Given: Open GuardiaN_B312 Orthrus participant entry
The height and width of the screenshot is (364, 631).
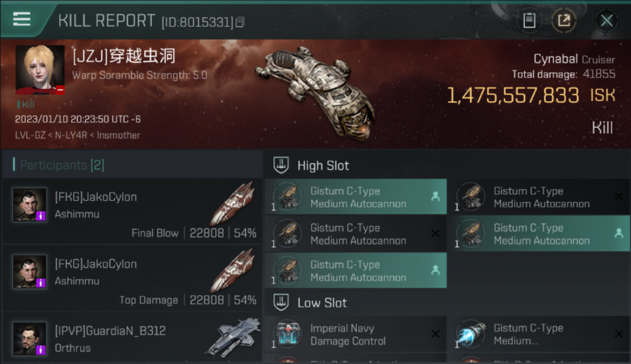Looking at the screenshot, I should point(132,338).
